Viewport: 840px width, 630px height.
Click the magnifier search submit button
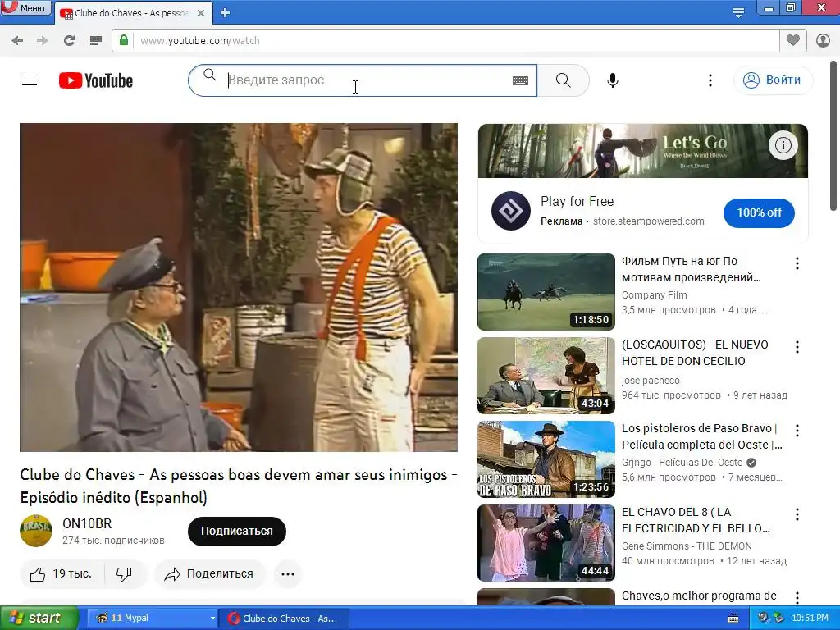[x=563, y=80]
